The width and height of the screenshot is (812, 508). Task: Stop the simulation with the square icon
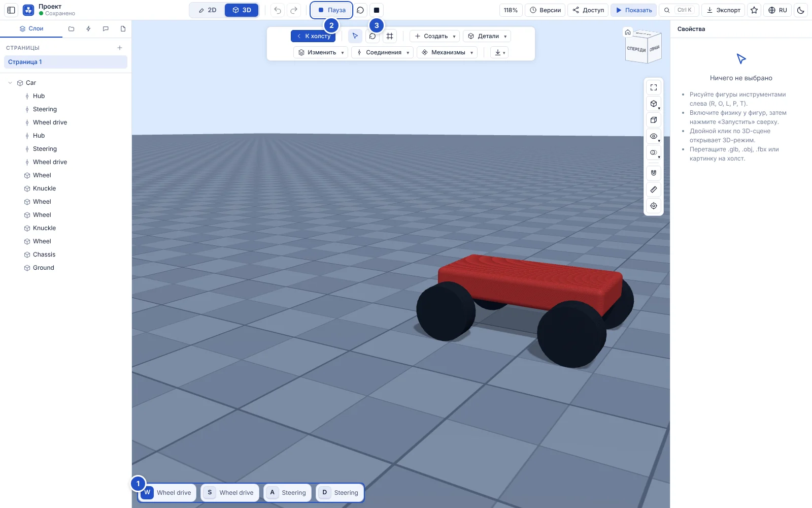pyautogui.click(x=377, y=10)
